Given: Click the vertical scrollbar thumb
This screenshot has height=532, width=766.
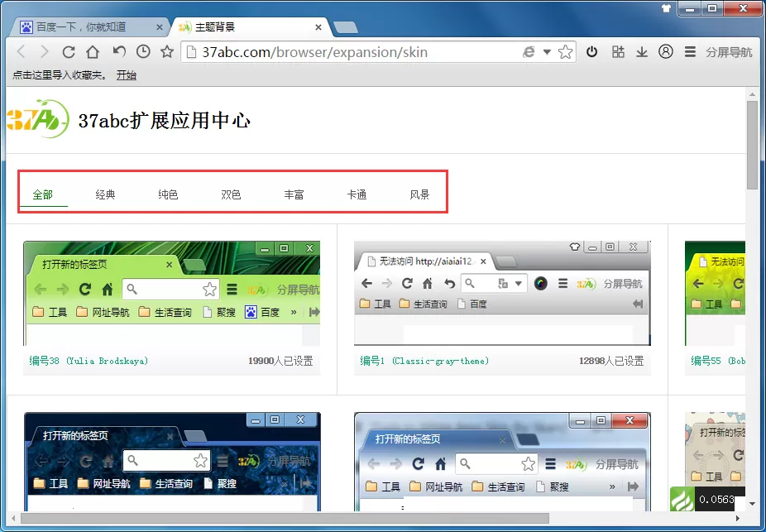Looking at the screenshot, I should point(752,144).
